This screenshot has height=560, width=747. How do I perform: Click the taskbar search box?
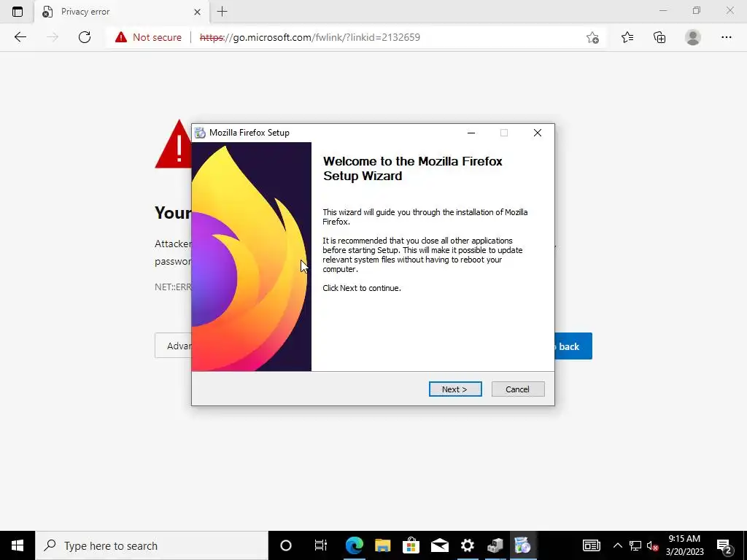[152, 545]
